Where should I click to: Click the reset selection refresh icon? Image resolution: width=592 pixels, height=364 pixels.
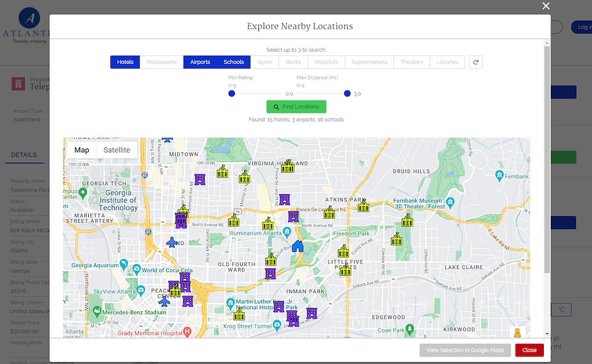click(x=475, y=62)
